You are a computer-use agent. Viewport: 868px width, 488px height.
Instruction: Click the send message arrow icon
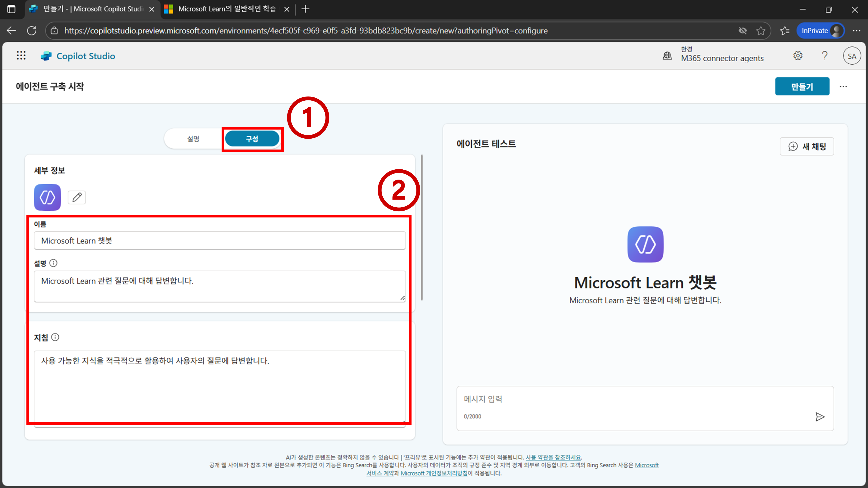820,417
